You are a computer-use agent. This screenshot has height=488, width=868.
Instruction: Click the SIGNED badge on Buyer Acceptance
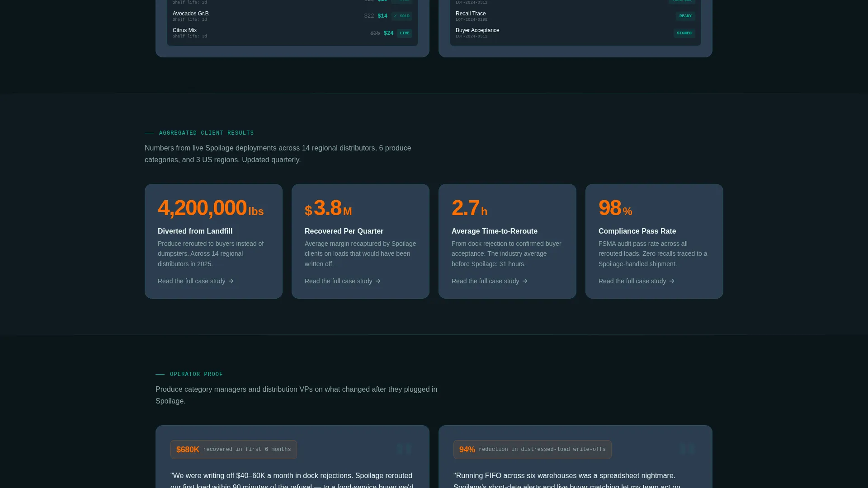(x=684, y=33)
